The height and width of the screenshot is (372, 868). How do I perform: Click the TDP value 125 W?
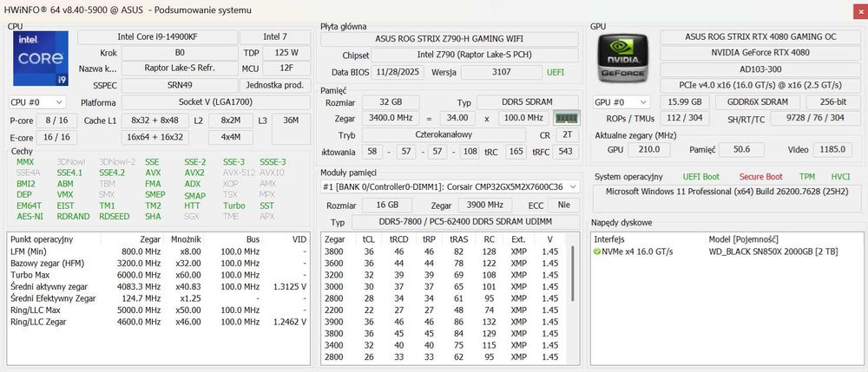[x=286, y=53]
